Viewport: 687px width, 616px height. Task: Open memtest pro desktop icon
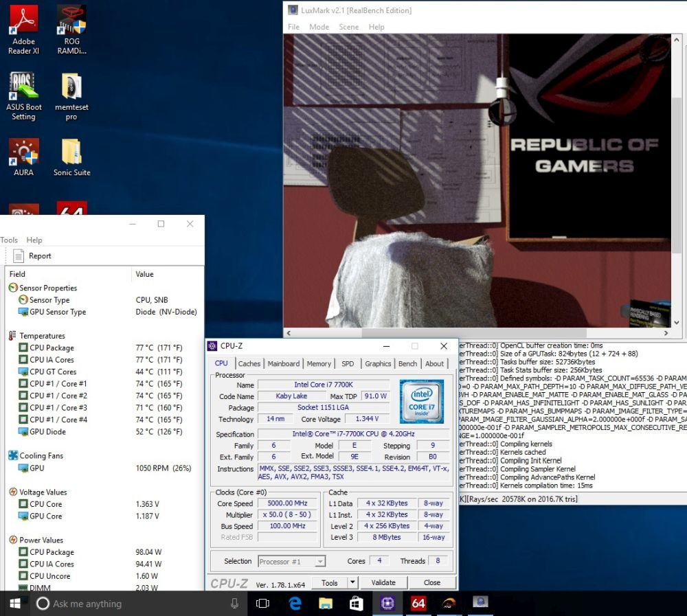[71, 96]
